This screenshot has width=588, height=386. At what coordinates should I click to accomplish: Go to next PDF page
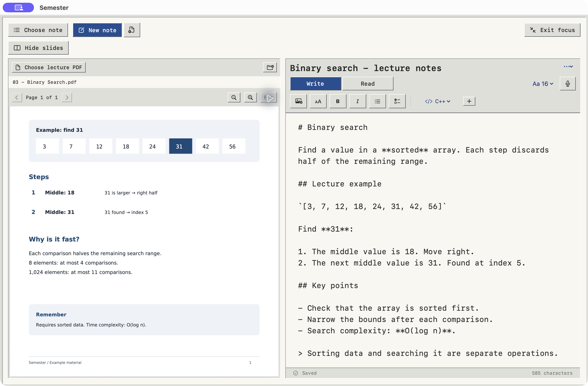pyautogui.click(x=67, y=97)
